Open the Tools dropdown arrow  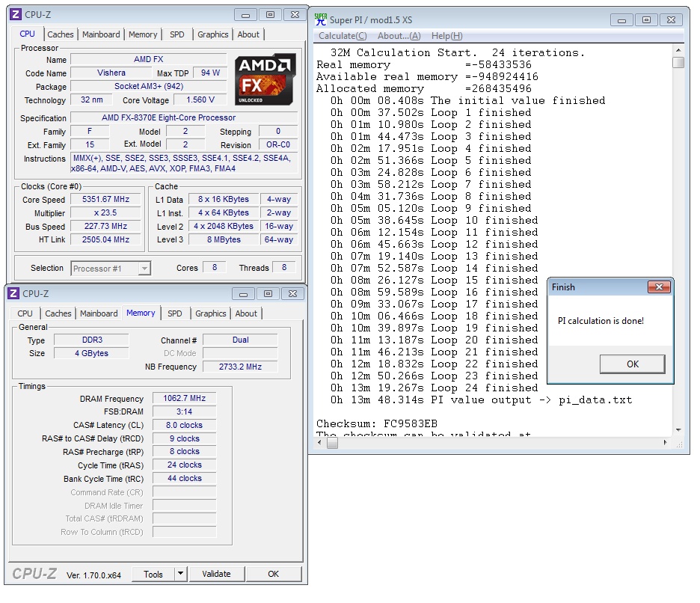pyautogui.click(x=180, y=574)
